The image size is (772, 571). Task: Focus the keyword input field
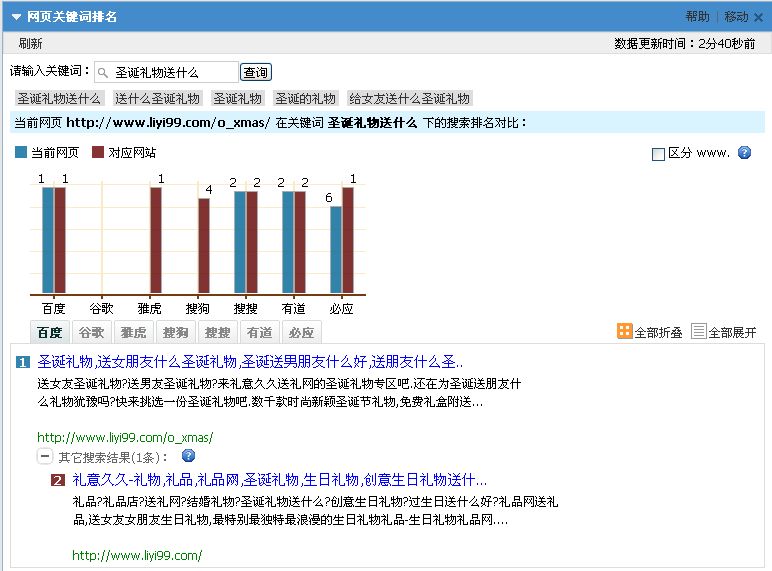point(166,72)
